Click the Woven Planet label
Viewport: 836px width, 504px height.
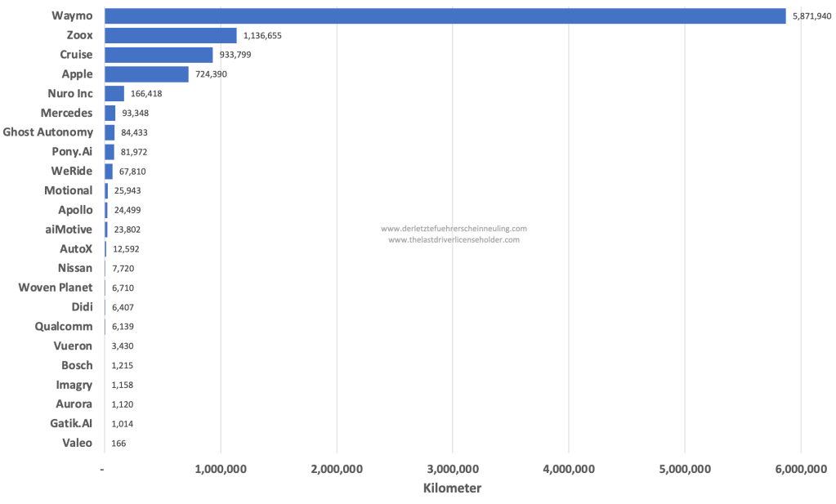pyautogui.click(x=56, y=288)
